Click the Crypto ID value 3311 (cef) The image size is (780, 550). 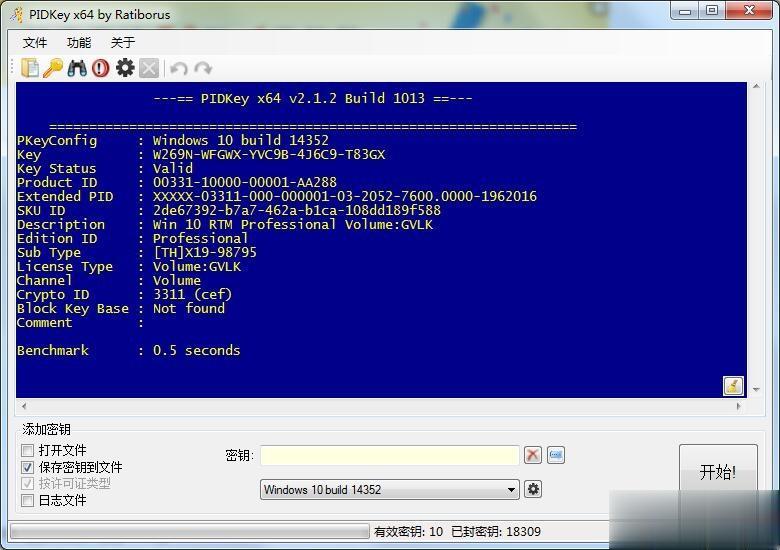(192, 294)
